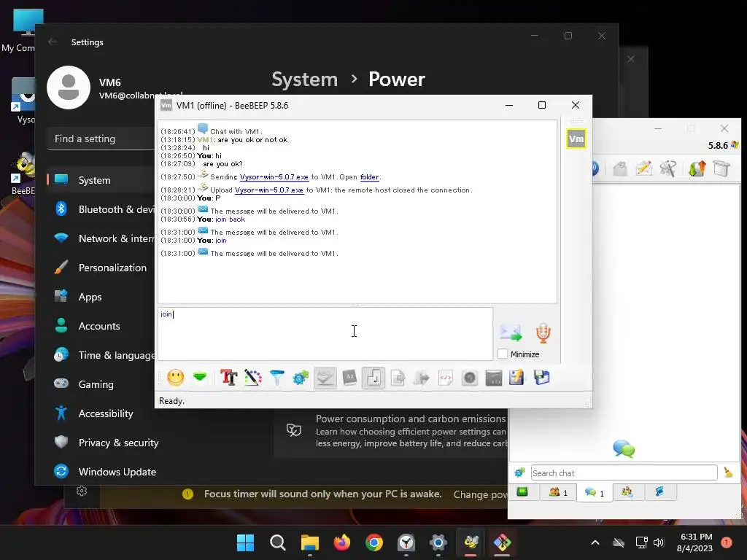The height and width of the screenshot is (560, 747).
Task: Tick the Minimize checkbox
Action: pyautogui.click(x=503, y=354)
